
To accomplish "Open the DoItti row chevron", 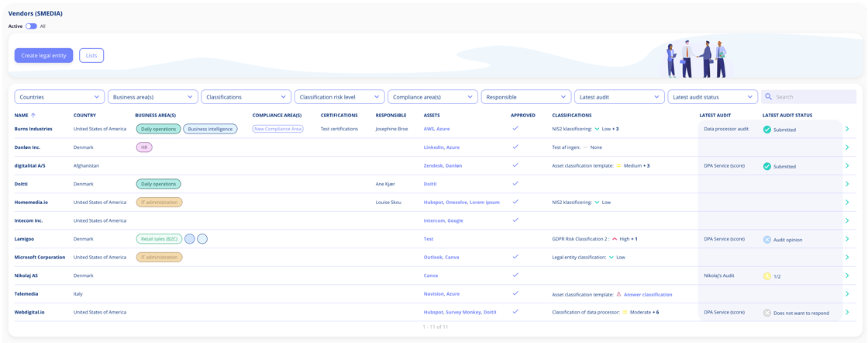I will [x=847, y=184].
